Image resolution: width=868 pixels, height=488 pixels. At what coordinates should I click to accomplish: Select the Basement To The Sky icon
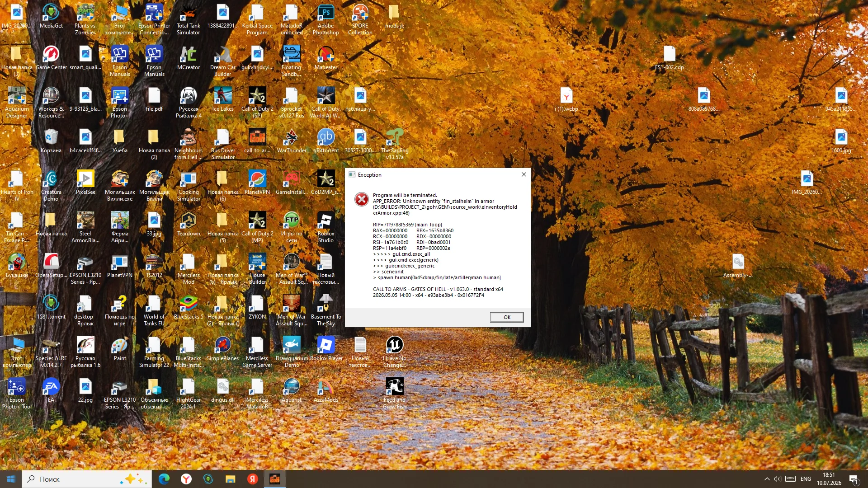click(x=326, y=310)
